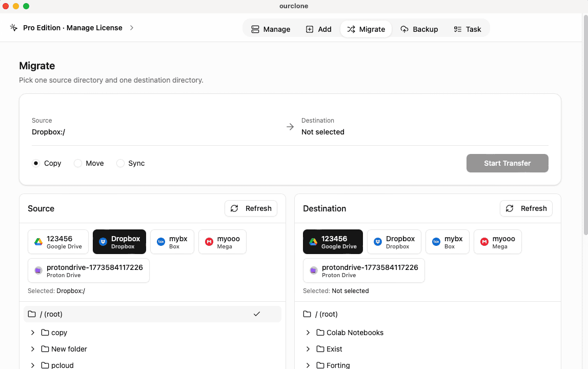This screenshot has width=588, height=369.
Task: Switch to the Backup tab
Action: (419, 29)
